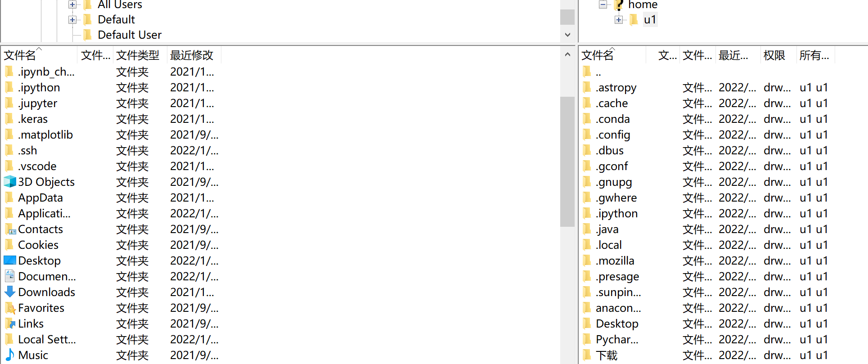This screenshot has height=364, width=868.
Task: Select the Downloads arrow icon
Action: (10, 292)
